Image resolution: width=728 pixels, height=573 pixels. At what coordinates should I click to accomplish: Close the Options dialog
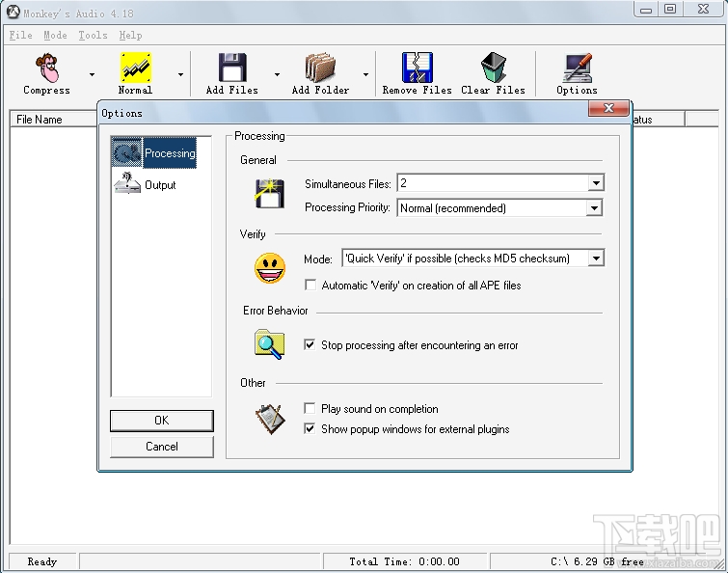pyautogui.click(x=608, y=108)
